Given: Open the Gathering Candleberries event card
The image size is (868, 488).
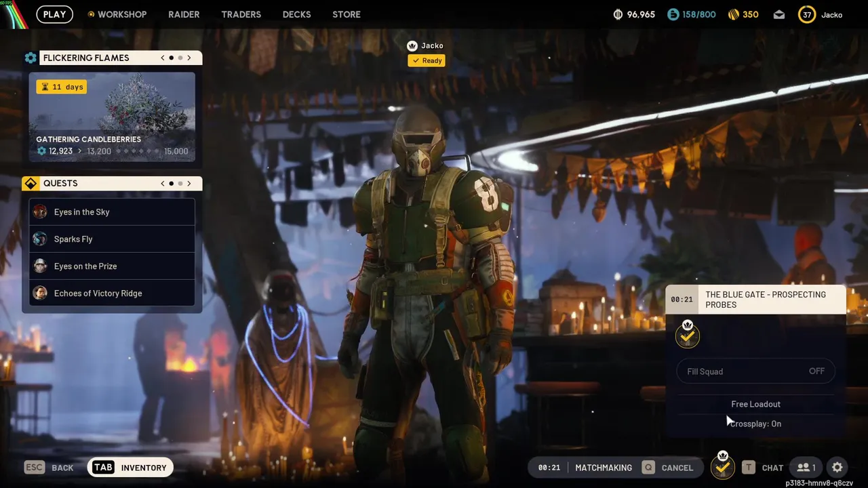Looking at the screenshot, I should point(112,117).
